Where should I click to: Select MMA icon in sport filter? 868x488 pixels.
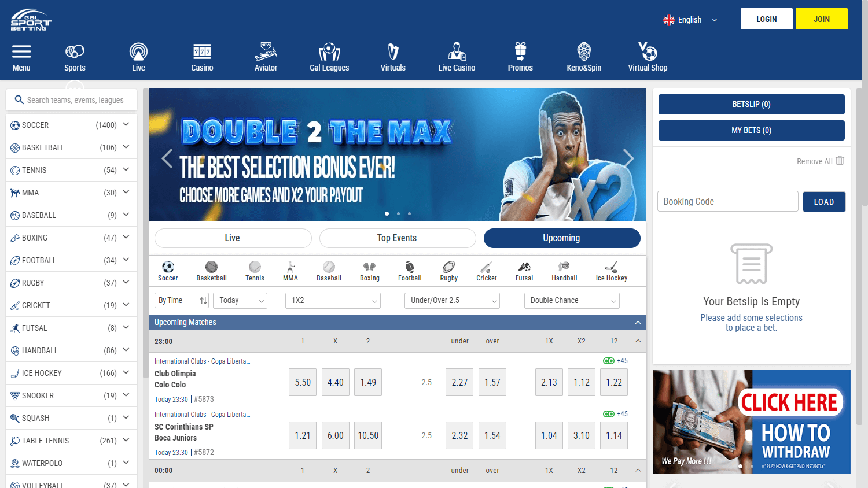pos(290,267)
